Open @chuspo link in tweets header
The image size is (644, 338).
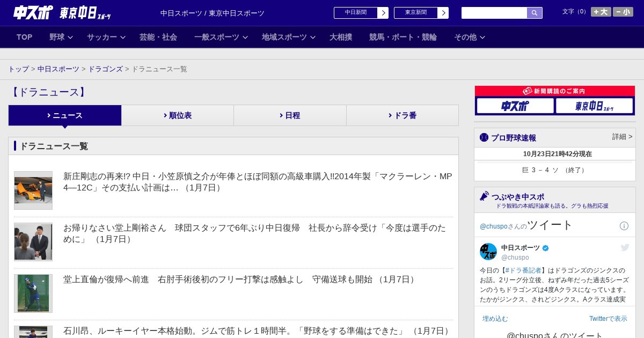pos(493,226)
